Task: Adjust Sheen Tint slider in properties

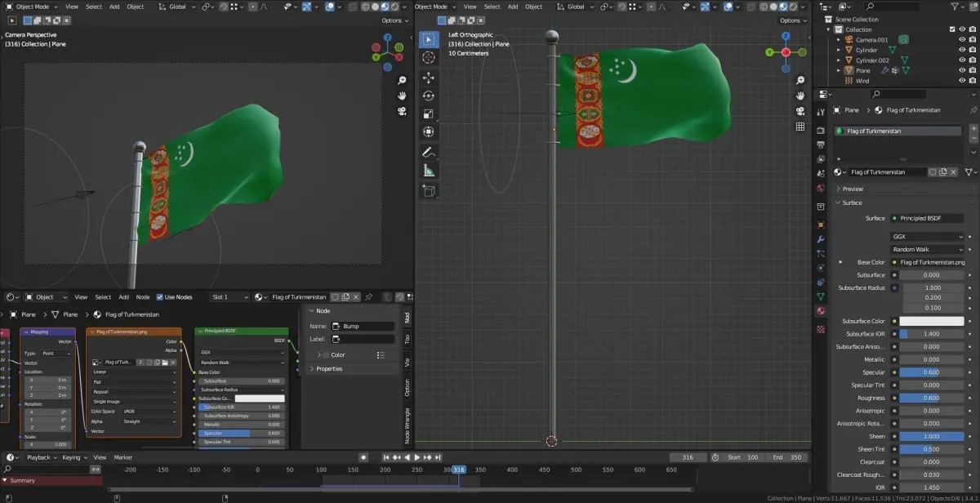Action: coord(932,449)
